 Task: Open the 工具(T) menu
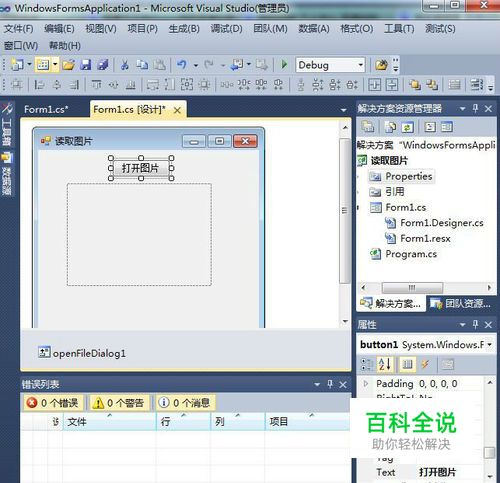pos(399,29)
